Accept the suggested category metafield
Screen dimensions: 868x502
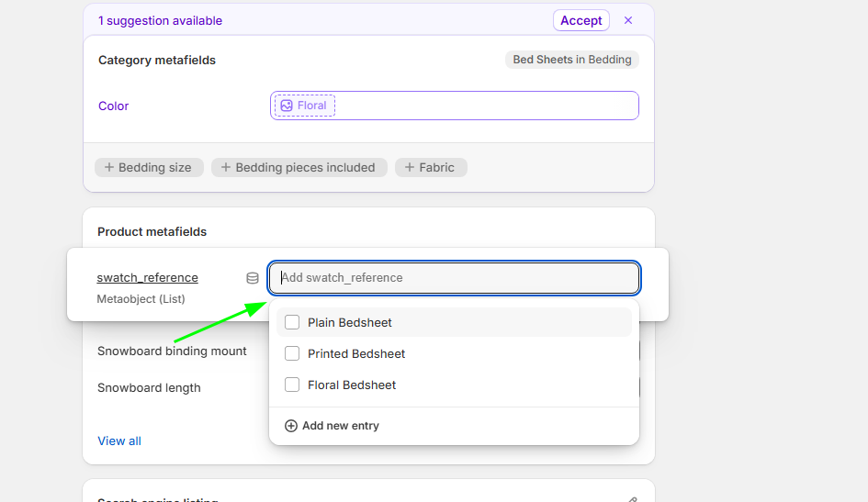click(x=581, y=20)
